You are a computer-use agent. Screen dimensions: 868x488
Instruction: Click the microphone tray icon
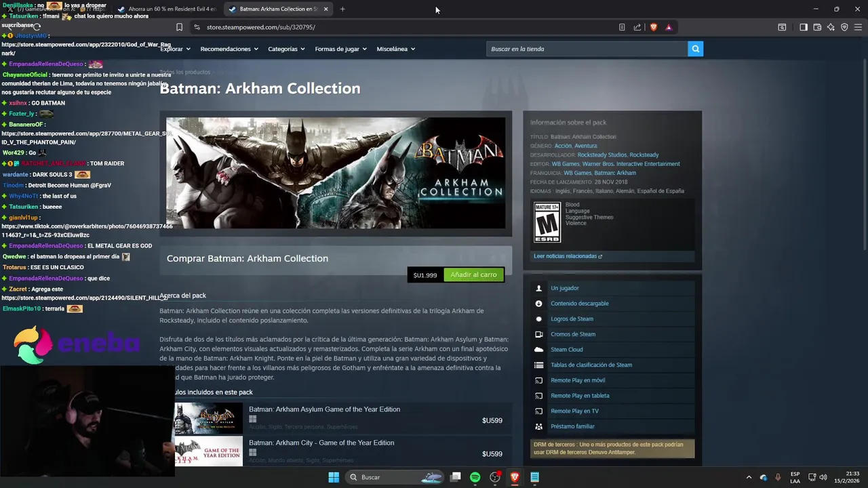[778, 477]
